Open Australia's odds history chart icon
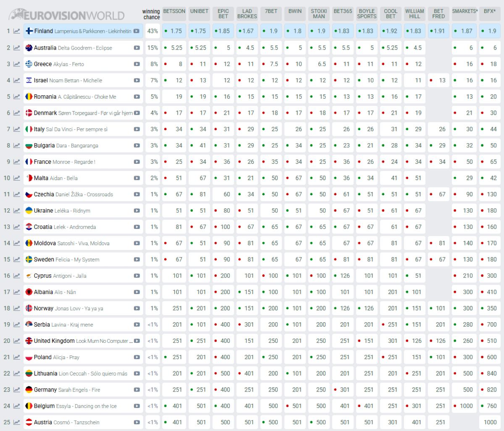Image resolution: width=504 pixels, height=431 pixels. tap(16, 48)
